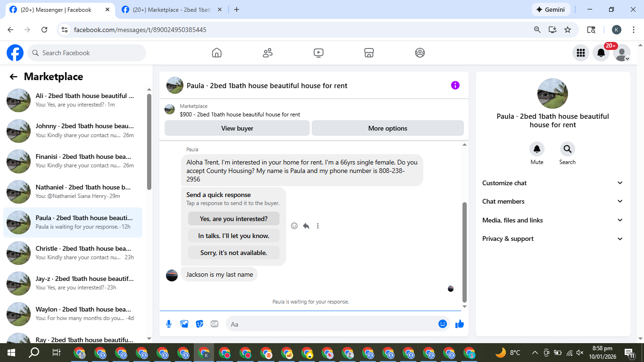
Task: Open a new browser tab
Action: (x=237, y=9)
